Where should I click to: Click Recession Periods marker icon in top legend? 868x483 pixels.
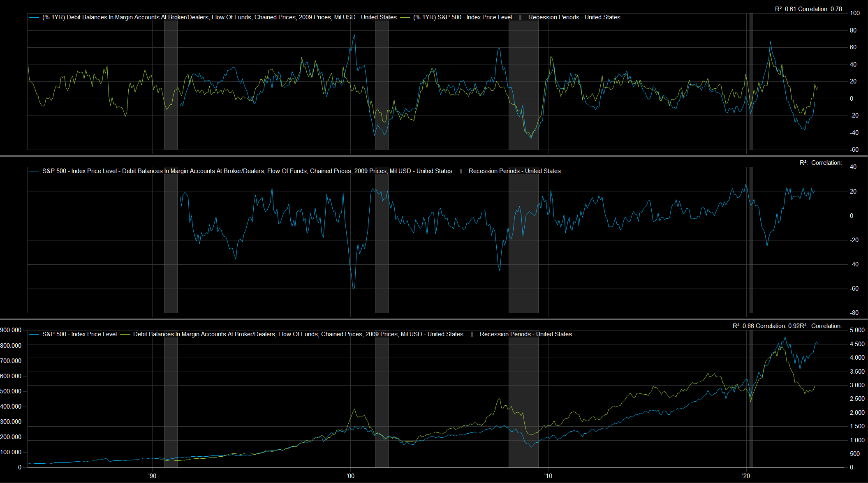click(521, 18)
